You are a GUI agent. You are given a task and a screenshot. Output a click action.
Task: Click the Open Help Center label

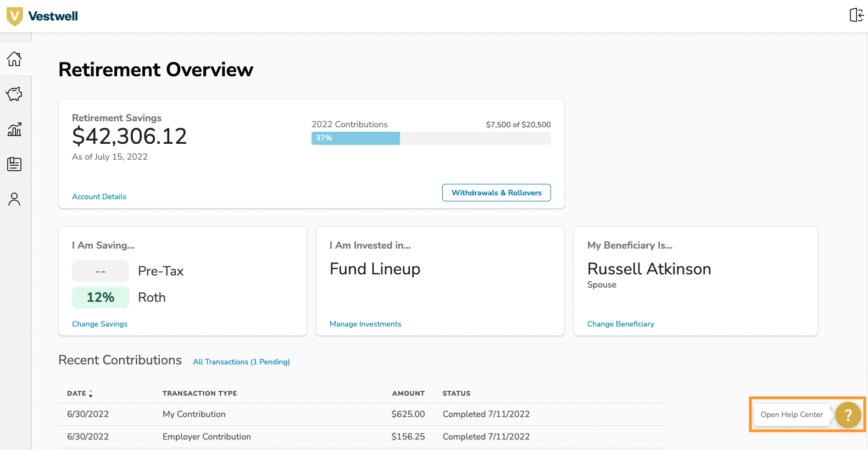pyautogui.click(x=791, y=415)
